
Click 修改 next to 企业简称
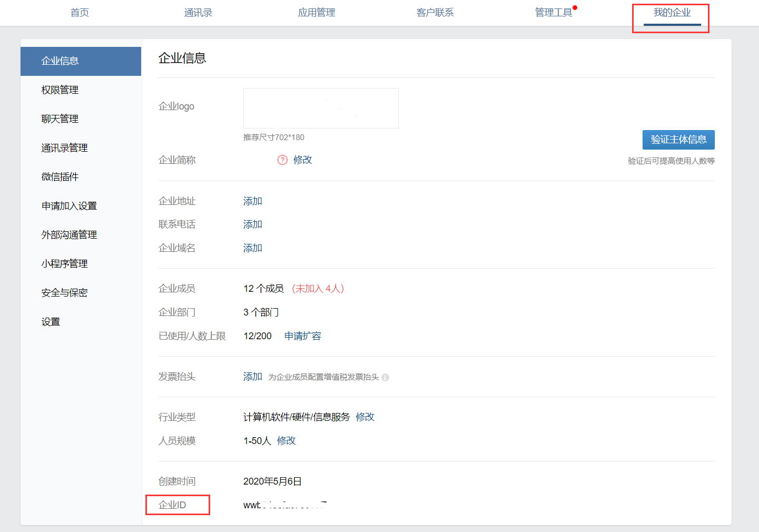pyautogui.click(x=303, y=160)
